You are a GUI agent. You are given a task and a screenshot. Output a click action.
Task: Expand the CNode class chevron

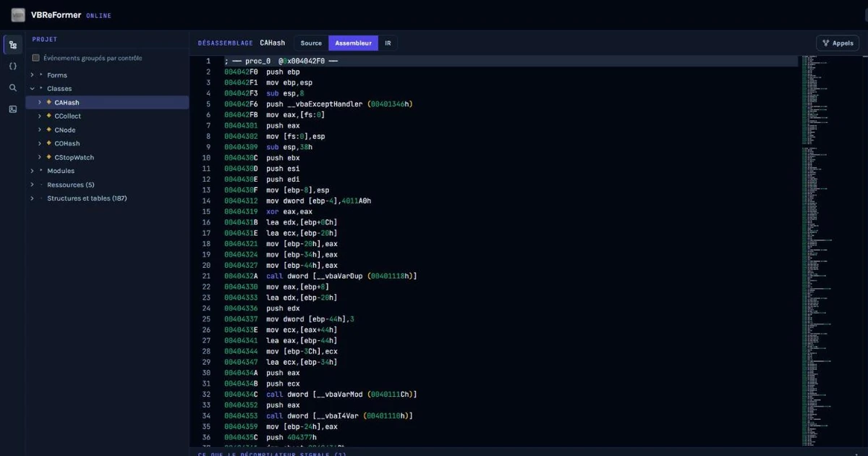pos(39,130)
